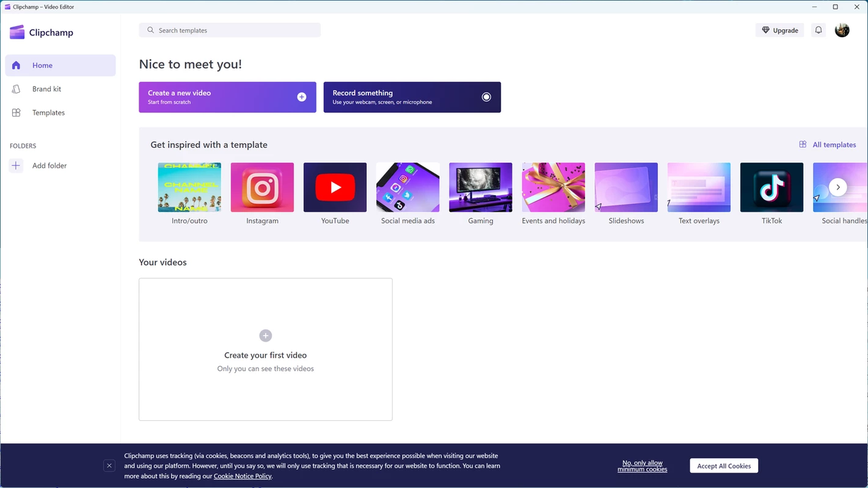
Task: Click the Search templates field
Action: pyautogui.click(x=229, y=30)
